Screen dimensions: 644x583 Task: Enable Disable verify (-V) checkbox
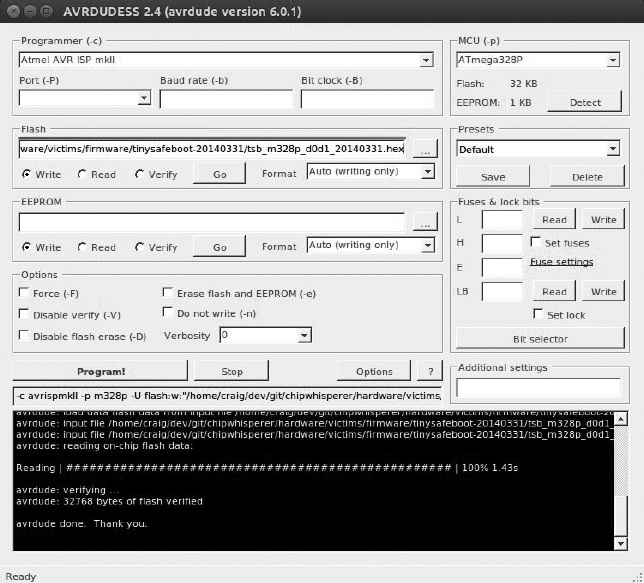[x=24, y=314]
